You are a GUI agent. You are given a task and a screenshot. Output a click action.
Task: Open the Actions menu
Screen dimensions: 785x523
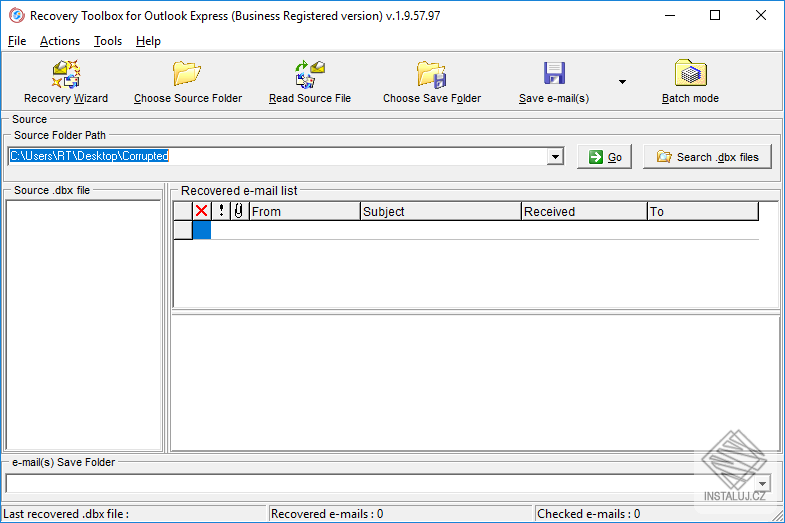(x=60, y=41)
